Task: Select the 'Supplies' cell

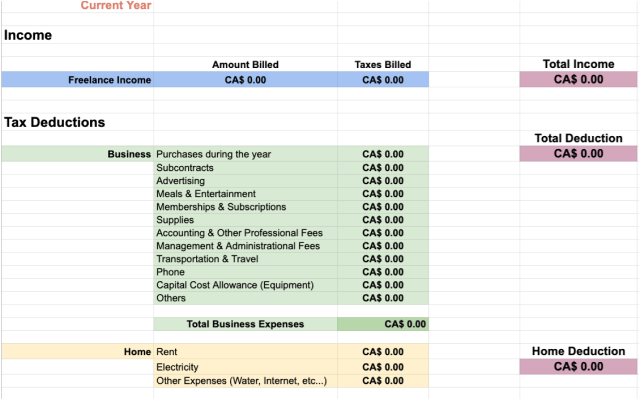Action: (x=245, y=220)
